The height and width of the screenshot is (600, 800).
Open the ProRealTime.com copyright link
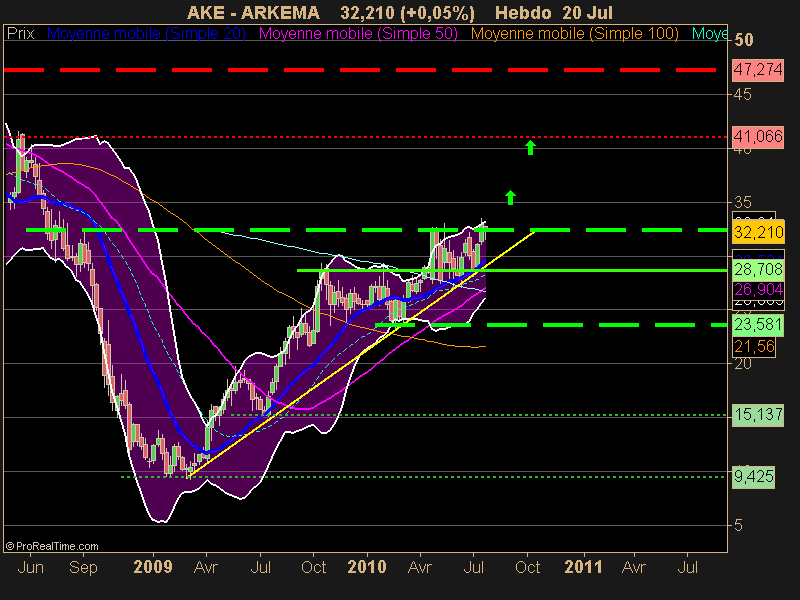click(52, 546)
